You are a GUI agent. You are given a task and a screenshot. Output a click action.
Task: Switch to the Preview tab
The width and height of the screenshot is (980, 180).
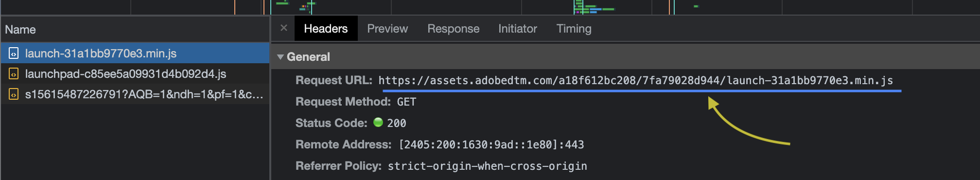(x=387, y=29)
